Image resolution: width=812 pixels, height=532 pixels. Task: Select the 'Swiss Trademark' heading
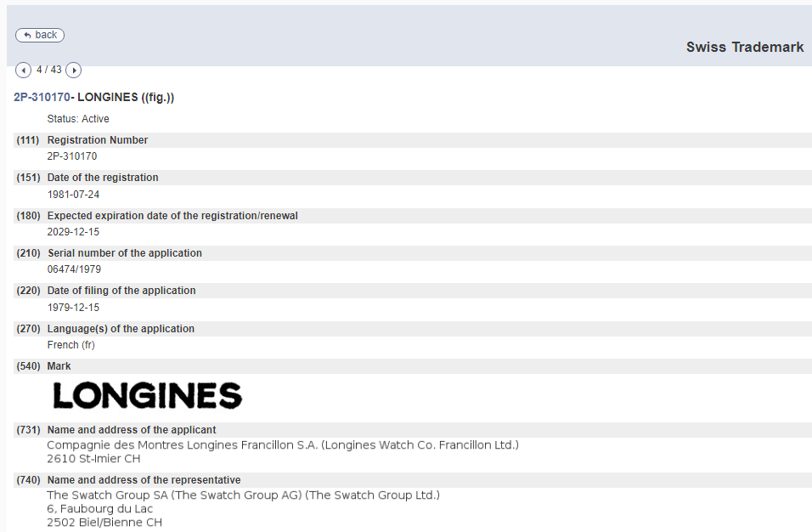coord(745,47)
